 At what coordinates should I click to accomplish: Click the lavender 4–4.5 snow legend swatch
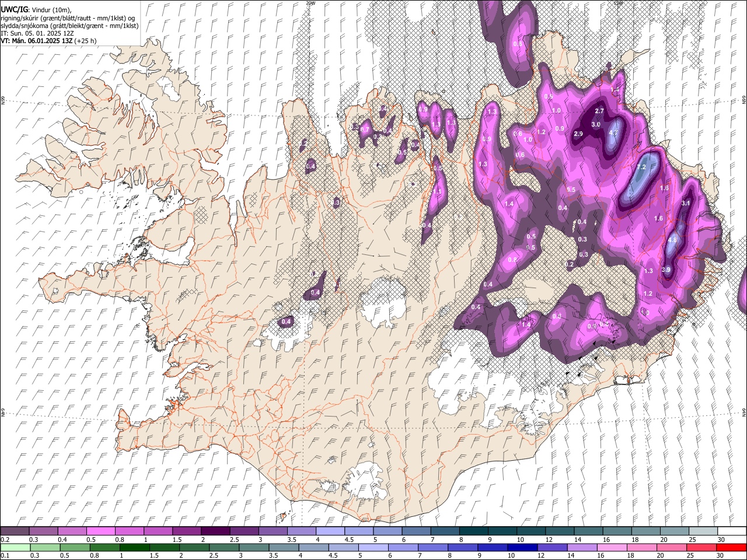[330, 531]
